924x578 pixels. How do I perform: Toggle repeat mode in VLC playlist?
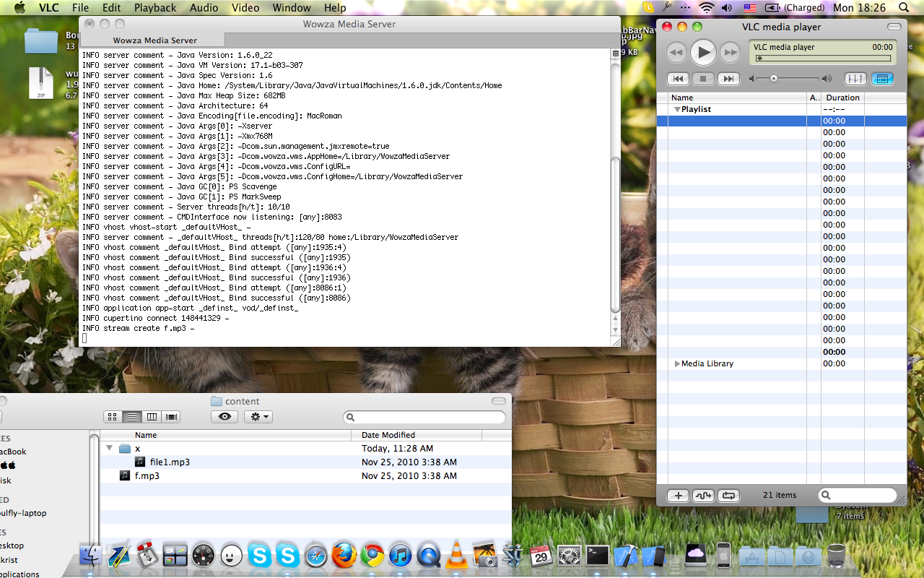tap(729, 496)
